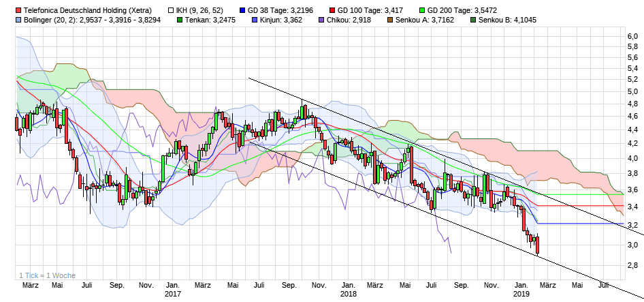Image resolution: width=644 pixels, height=302 pixels.
Task: Click the blue GD 38 Tage swatch
Action: click(243, 10)
